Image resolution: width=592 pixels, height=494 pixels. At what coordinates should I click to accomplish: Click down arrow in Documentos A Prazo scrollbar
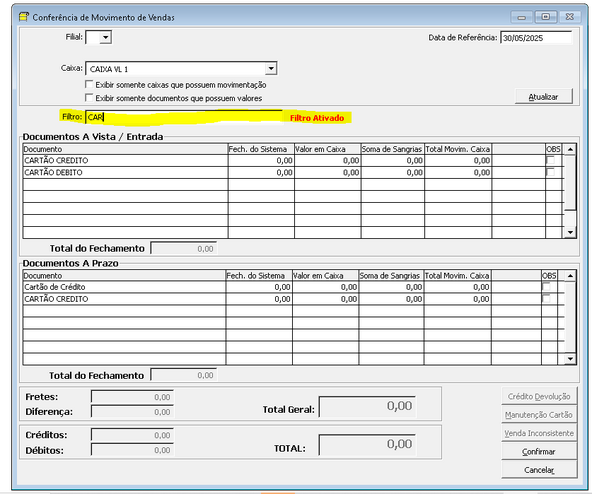point(570,359)
